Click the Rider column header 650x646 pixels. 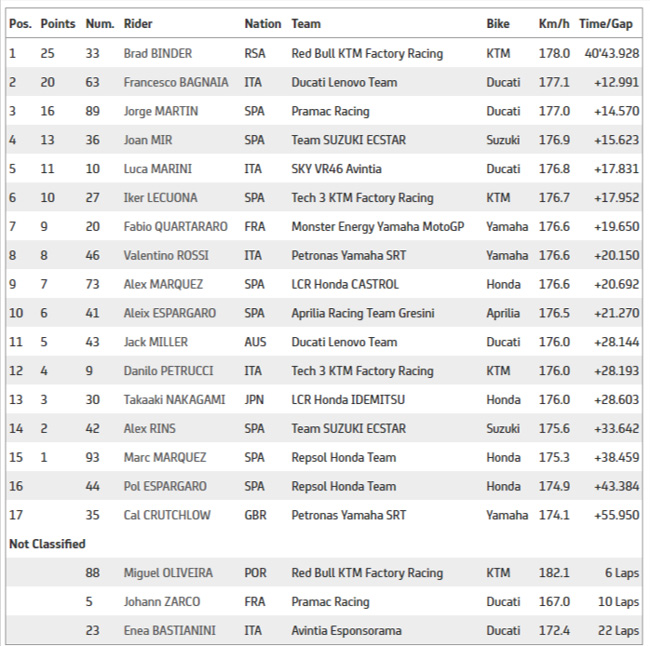point(138,24)
